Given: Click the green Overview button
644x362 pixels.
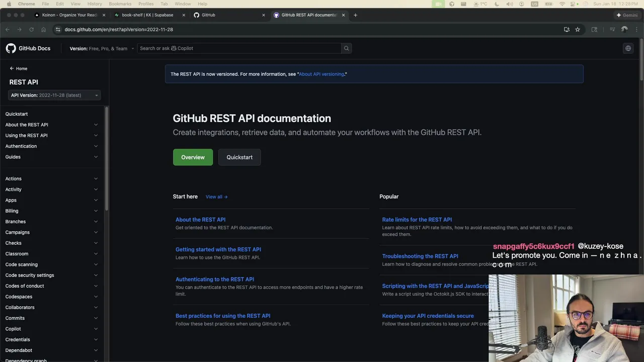Looking at the screenshot, I should (x=193, y=157).
